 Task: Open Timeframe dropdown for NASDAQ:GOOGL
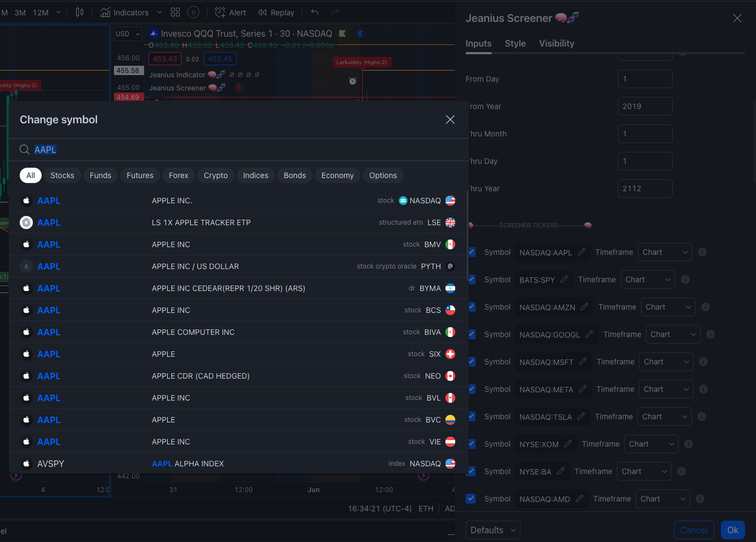point(673,334)
